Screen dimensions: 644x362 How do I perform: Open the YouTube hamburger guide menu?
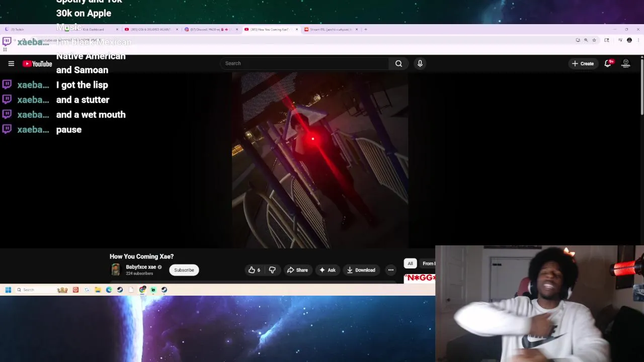[11, 63]
